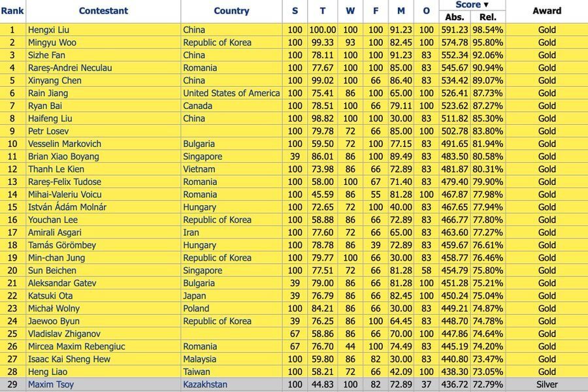Open contestant Maxim Tsoy's profile

tap(51, 385)
